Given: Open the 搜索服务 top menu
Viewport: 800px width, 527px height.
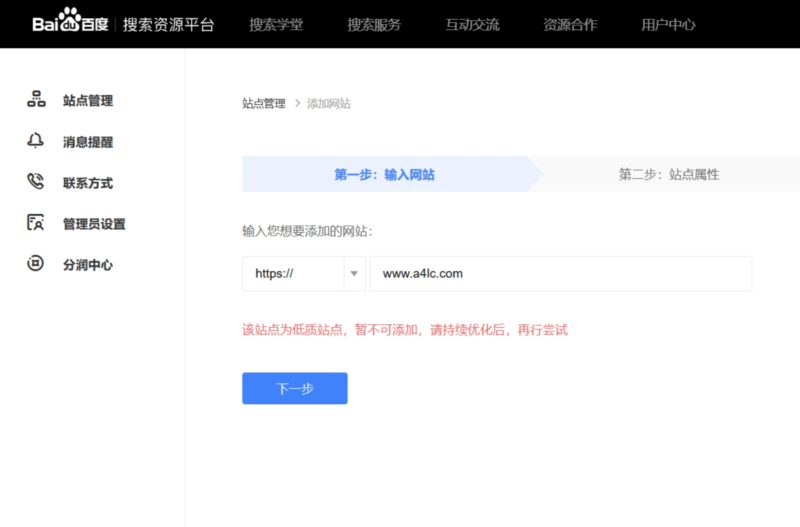Looking at the screenshot, I should (x=374, y=24).
